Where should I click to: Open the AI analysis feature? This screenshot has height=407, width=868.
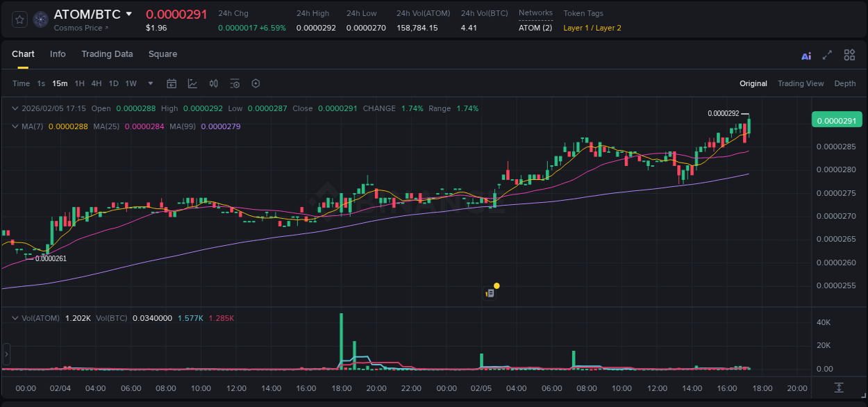(806, 55)
